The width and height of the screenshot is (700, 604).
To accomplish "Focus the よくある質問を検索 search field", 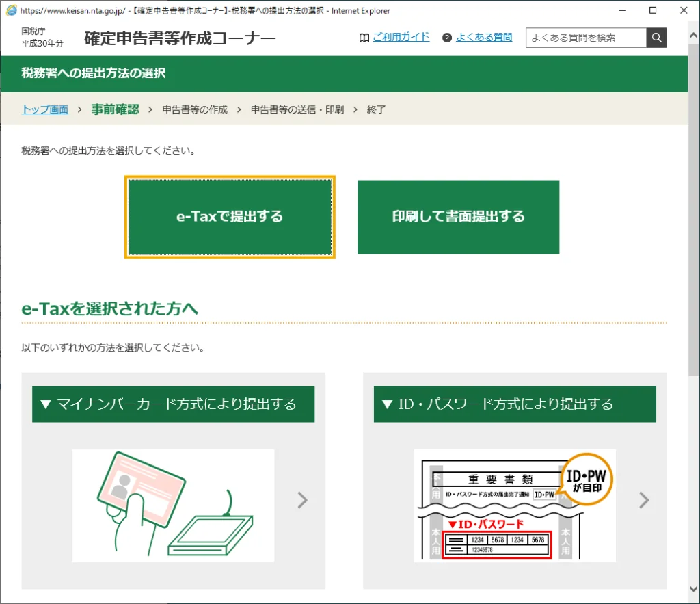I will (586, 38).
